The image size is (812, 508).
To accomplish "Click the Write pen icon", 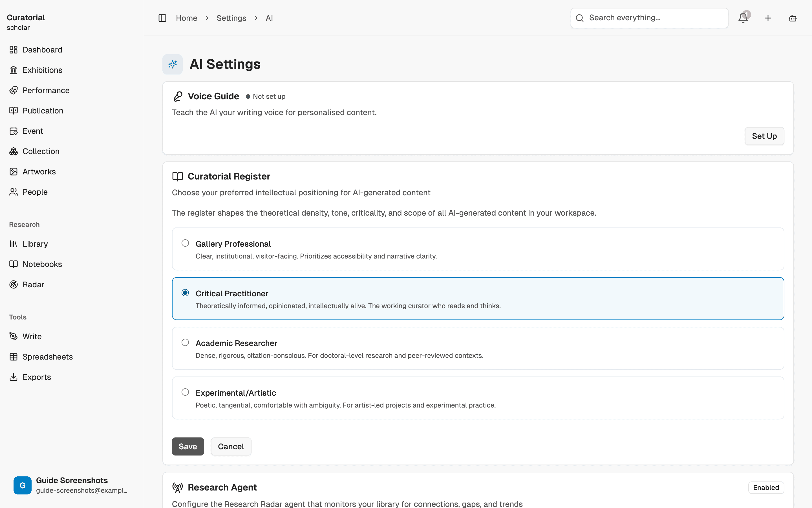I will 14,336.
